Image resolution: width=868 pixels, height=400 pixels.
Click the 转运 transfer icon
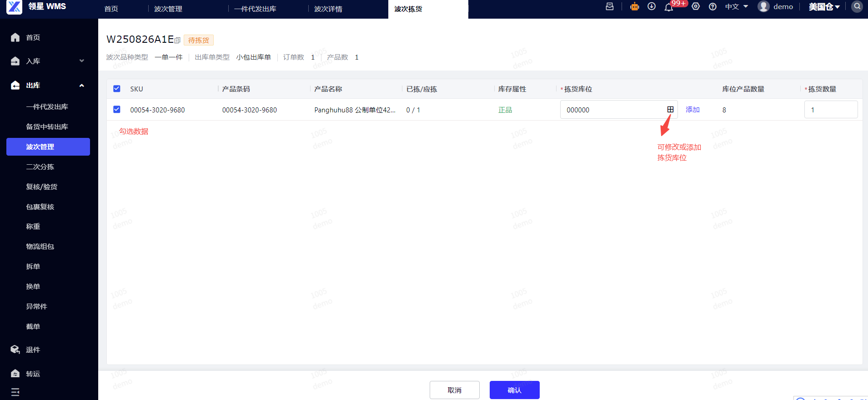15,374
